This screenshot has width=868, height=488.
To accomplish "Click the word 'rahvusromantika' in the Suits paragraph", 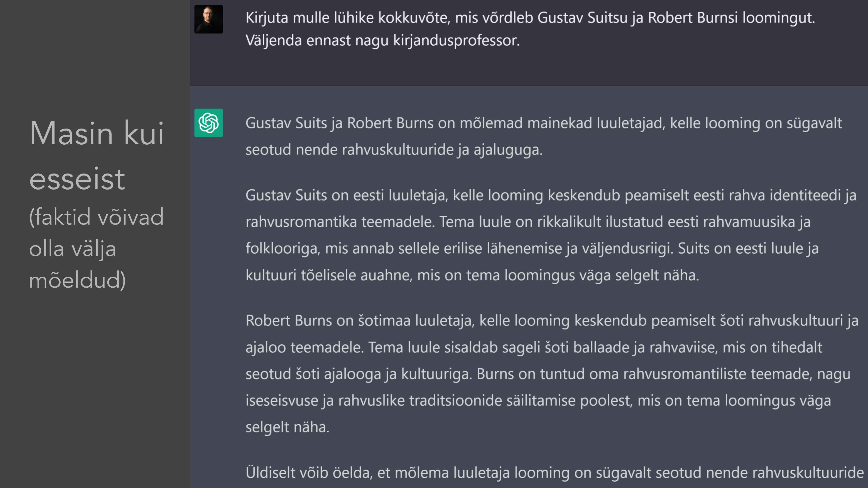I will pos(301,222).
